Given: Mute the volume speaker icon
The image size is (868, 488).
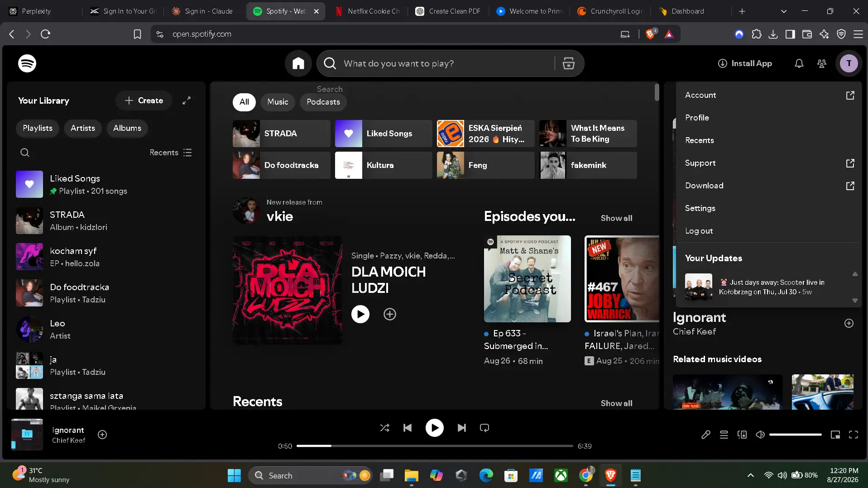Looking at the screenshot, I should pos(760,435).
